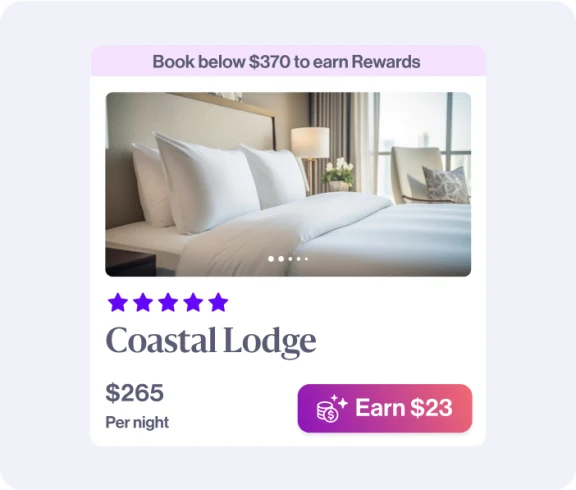Click the Book below $370 rewards banner
Screen dimensions: 576x490
click(x=288, y=61)
